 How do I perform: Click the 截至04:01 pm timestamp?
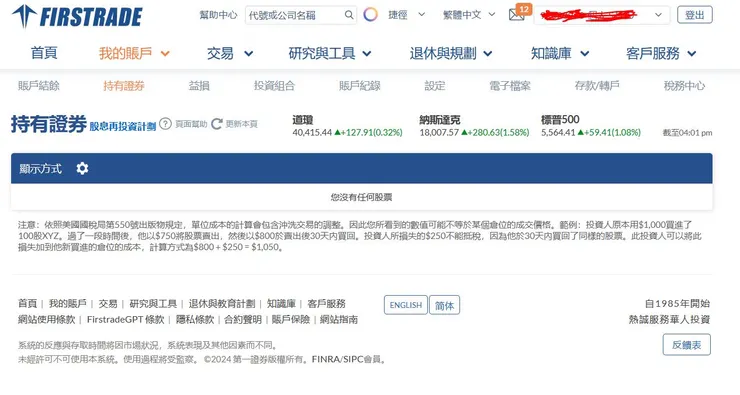[687, 133]
